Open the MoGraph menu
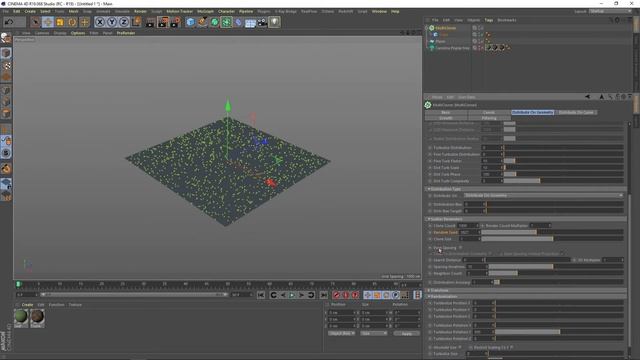 [205, 11]
